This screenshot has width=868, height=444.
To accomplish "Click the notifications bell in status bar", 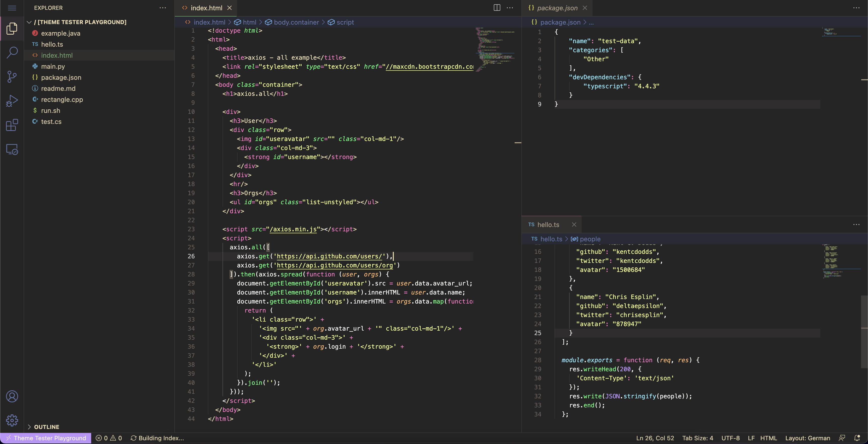I will click(857, 438).
